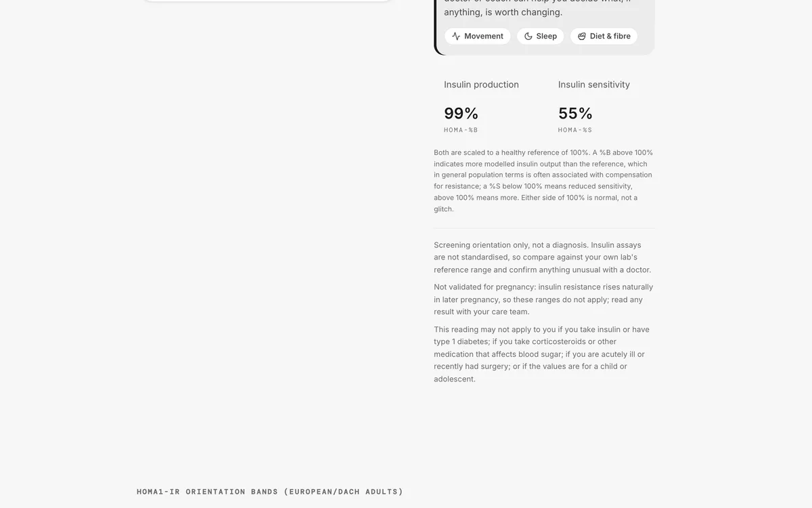Click the 99% insulin production value
The image size is (812, 508).
tap(461, 113)
